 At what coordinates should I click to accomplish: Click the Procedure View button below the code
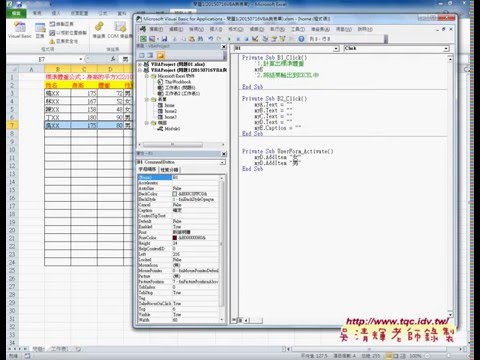[x=234, y=320]
